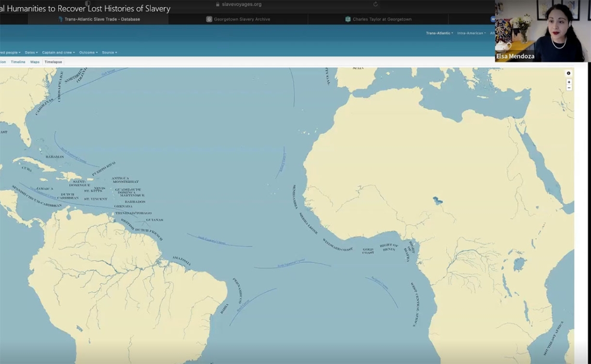Expand the Source filter dropdown
Screen dimensions: 591x364
click(x=109, y=53)
